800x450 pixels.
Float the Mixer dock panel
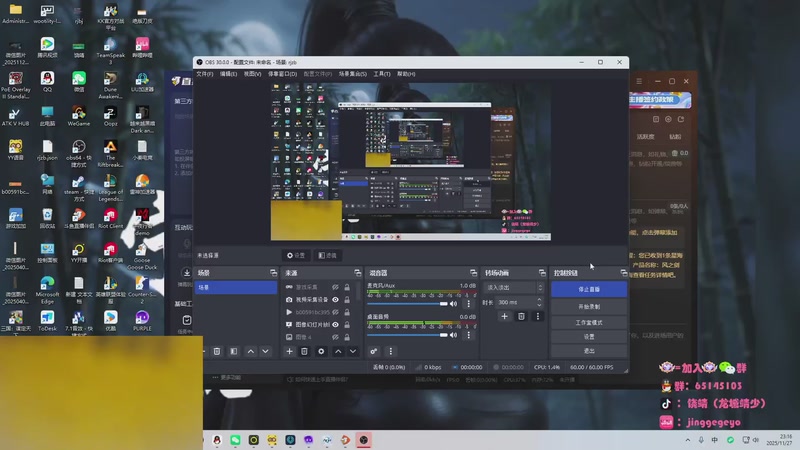[x=473, y=273]
